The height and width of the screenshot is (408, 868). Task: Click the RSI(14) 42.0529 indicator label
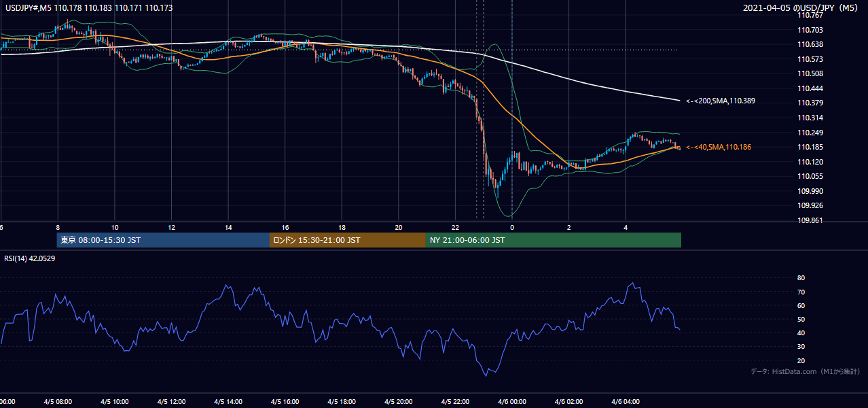point(30,258)
